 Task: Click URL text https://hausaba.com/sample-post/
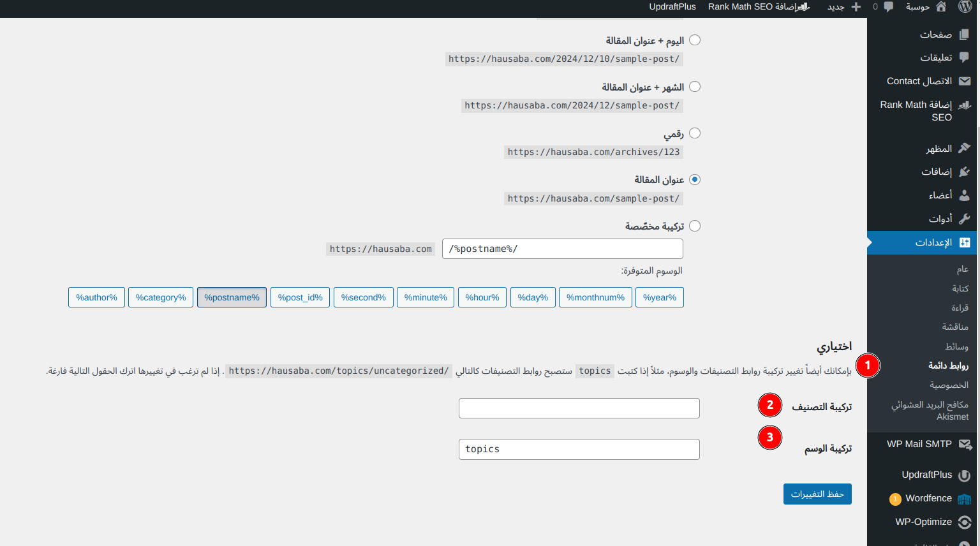coord(594,199)
